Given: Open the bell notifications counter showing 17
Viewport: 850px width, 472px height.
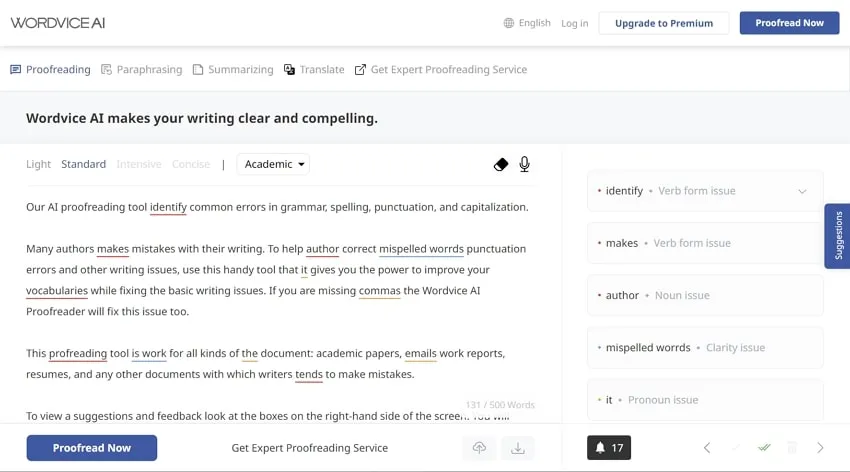Looking at the screenshot, I should [x=609, y=448].
